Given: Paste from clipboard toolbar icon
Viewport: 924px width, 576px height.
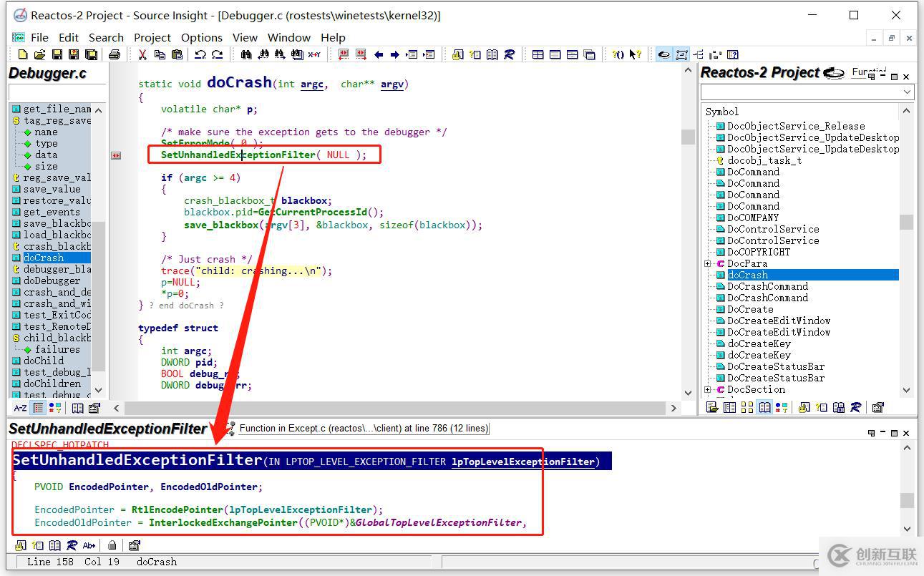Looking at the screenshot, I should [x=177, y=54].
